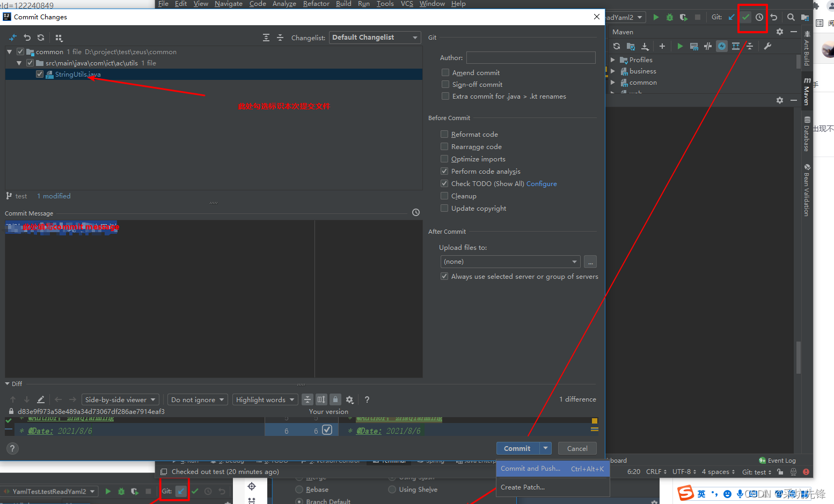
Task: Collapse common node in changes tree
Action: (10, 52)
